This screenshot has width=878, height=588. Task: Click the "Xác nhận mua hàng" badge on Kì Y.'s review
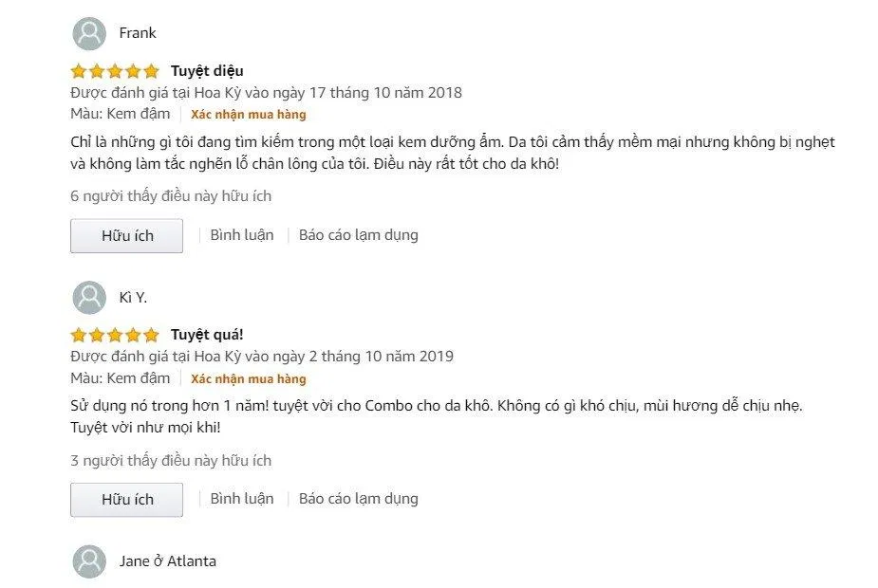coord(249,377)
